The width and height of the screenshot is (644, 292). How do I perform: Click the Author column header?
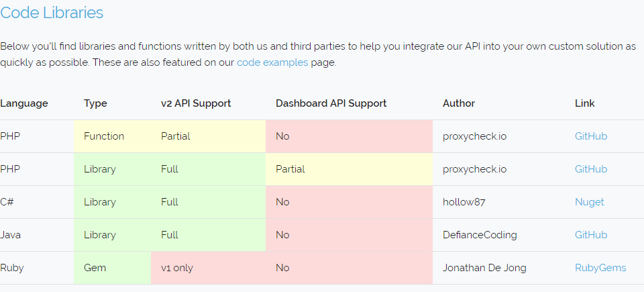click(458, 103)
